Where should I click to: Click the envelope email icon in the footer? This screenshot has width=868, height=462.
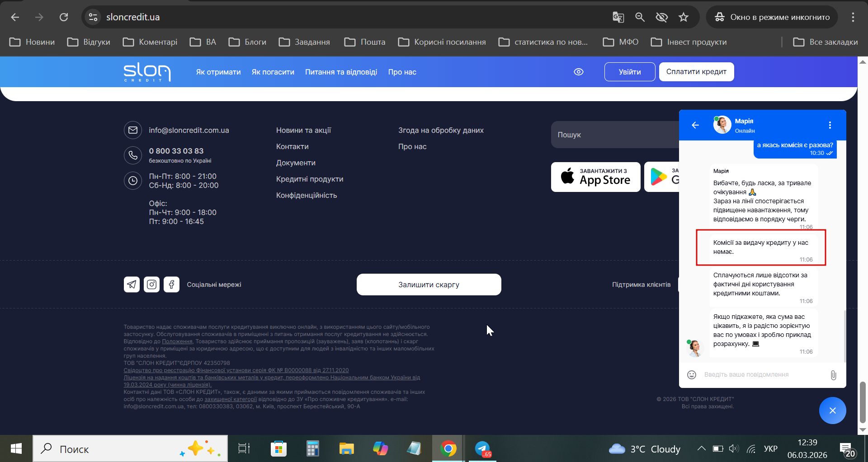(132, 130)
